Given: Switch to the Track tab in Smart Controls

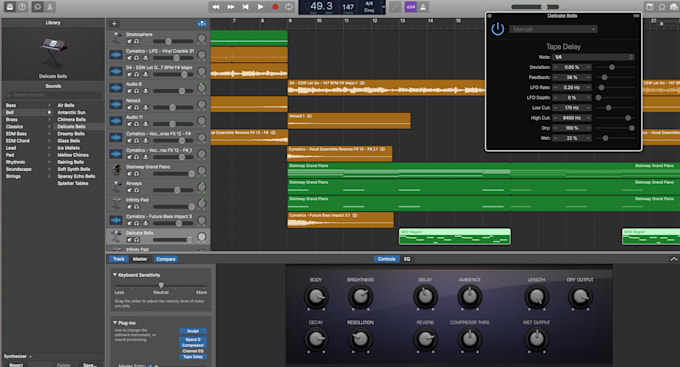Looking at the screenshot, I should point(118,259).
